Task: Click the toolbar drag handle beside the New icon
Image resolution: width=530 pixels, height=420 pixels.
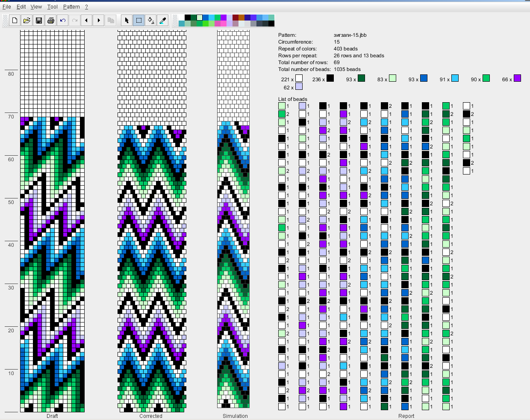Action: tap(5, 21)
